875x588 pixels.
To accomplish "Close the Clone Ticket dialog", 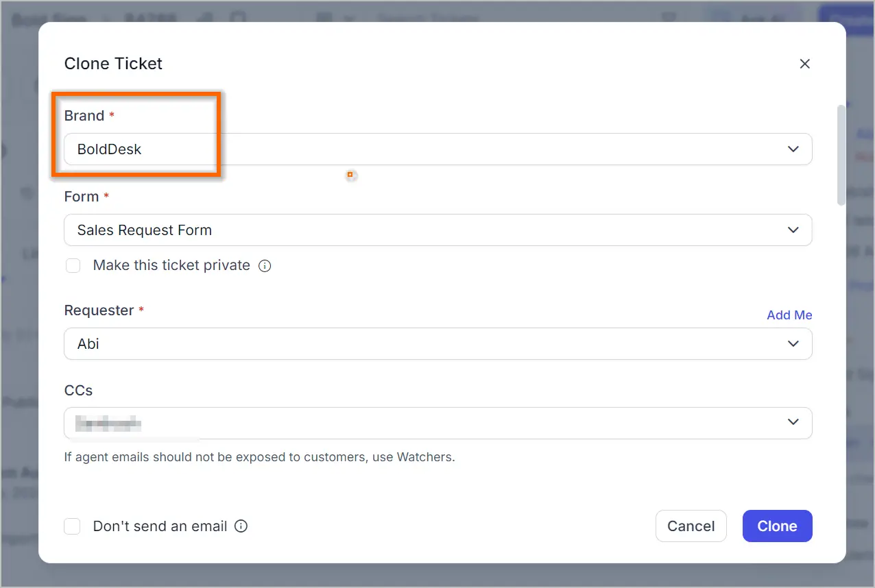I will click(805, 64).
